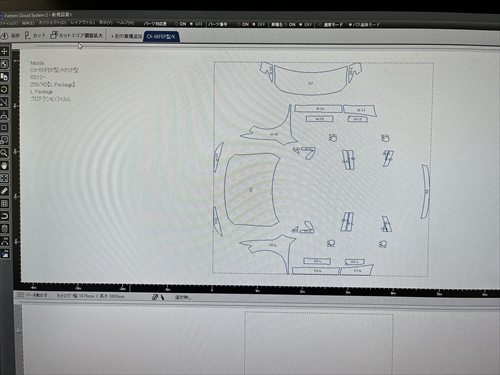500x375 pixels.
Task: Select the move arrows tool in sidebar
Action: (4, 51)
